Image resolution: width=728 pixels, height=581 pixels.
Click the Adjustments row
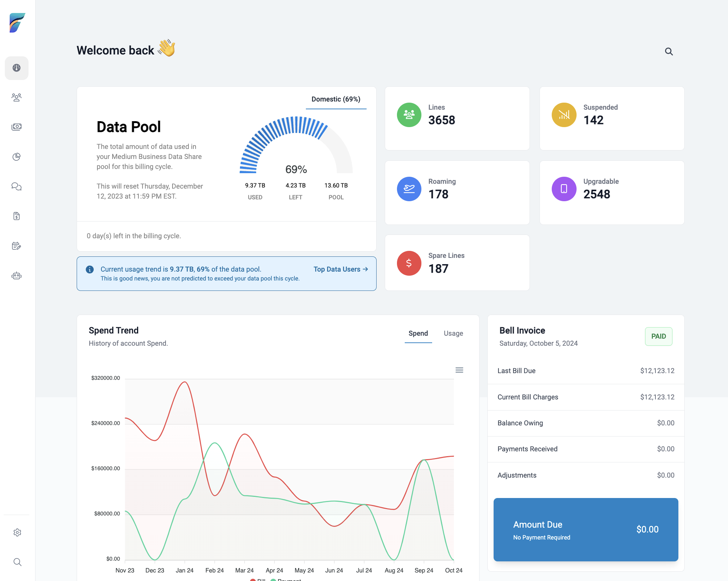[586, 475]
